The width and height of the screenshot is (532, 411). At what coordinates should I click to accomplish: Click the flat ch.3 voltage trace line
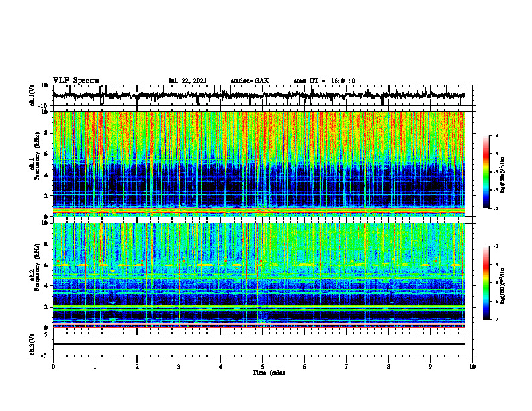click(x=259, y=344)
